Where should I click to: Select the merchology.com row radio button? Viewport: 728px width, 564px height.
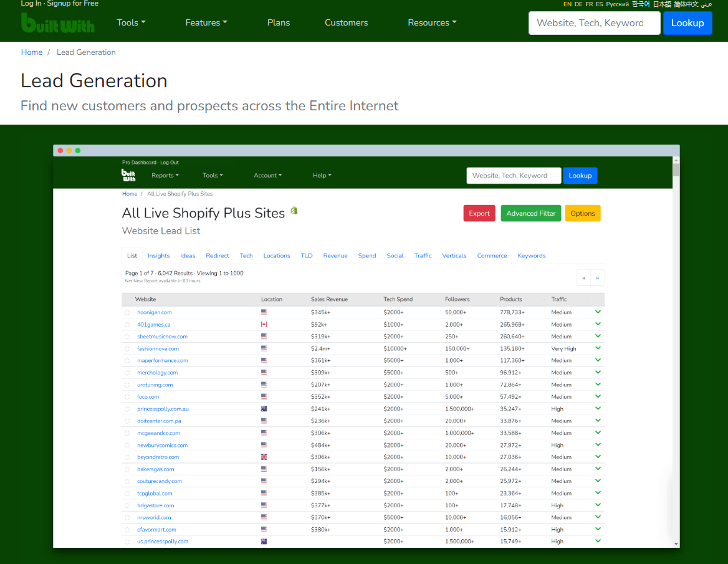coord(127,373)
